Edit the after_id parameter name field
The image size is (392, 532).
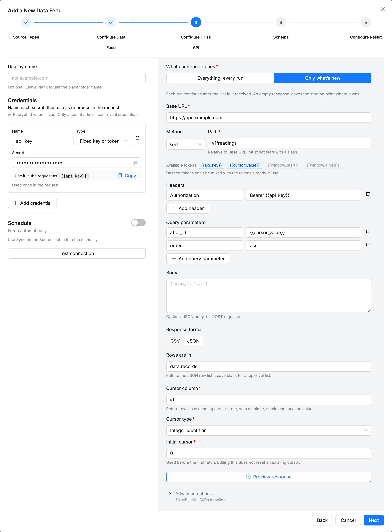(x=204, y=232)
